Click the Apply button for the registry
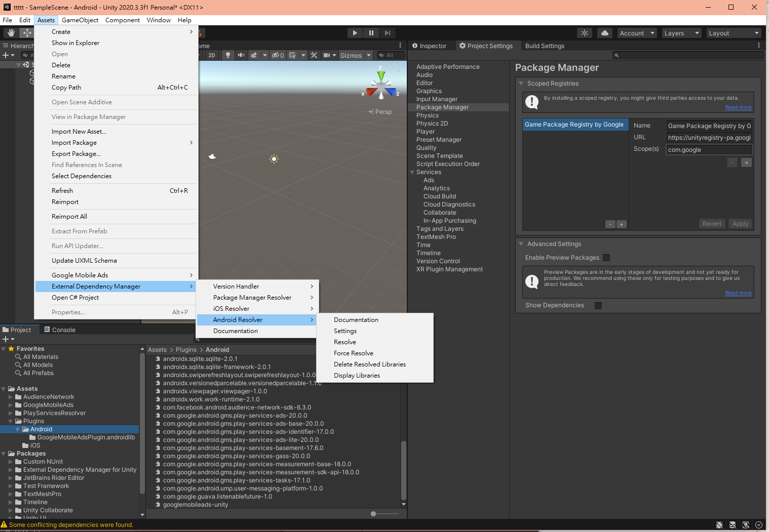769x532 pixels. (740, 224)
